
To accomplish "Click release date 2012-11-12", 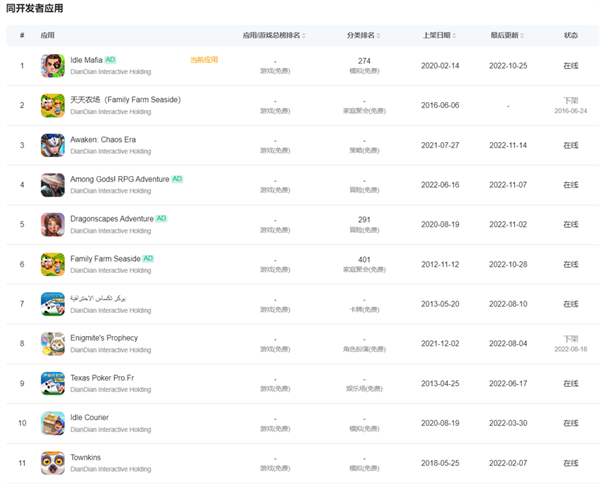I will [x=440, y=264].
